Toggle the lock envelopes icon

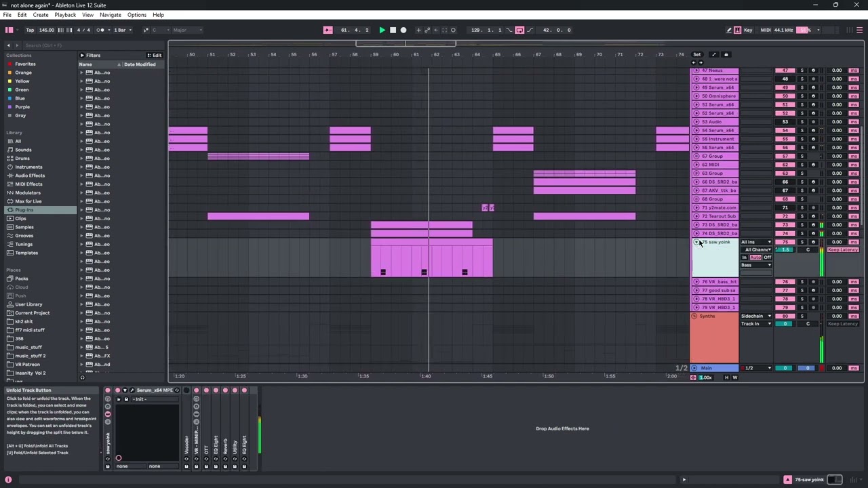pyautogui.click(x=726, y=54)
